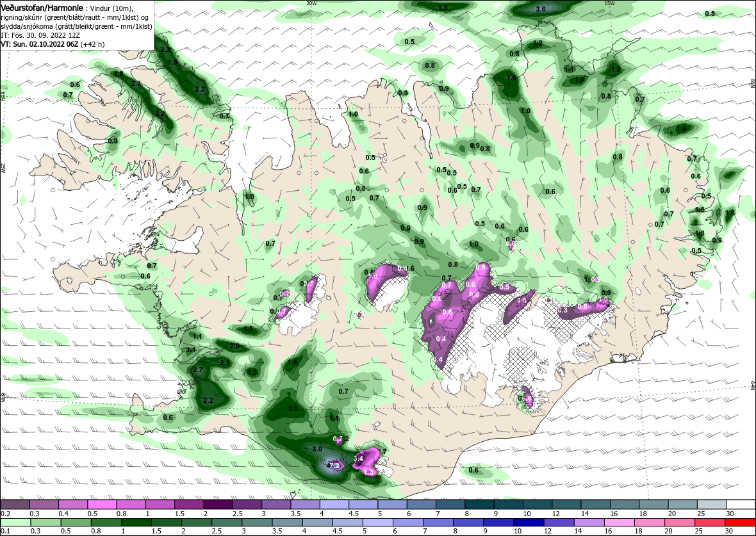Viewport: 756px width, 536px height.
Task: Click the Veðurstofan/Harmonie title text
Action: coord(42,7)
